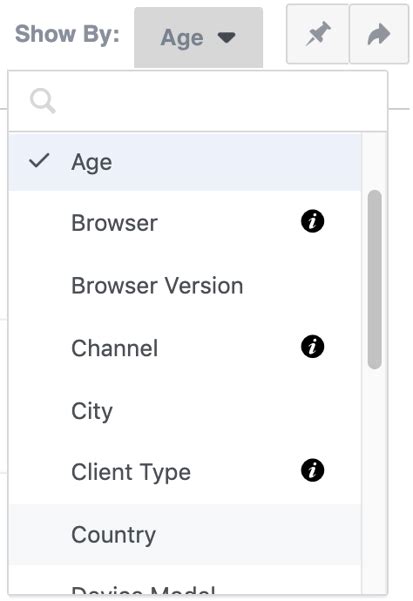Choose Browser Version from list
413x601 pixels.
pyautogui.click(x=185, y=286)
